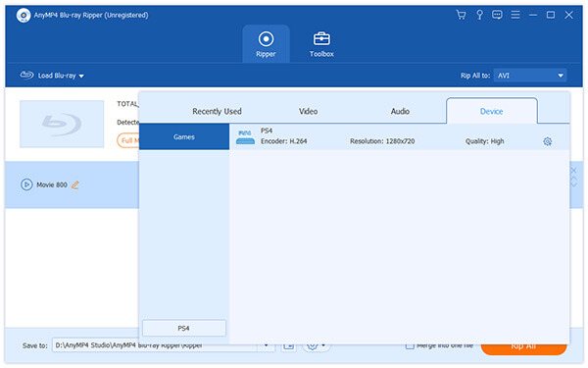The image size is (588, 368).
Task: Click the Blu-ray disc thumbnail
Action: click(x=62, y=124)
